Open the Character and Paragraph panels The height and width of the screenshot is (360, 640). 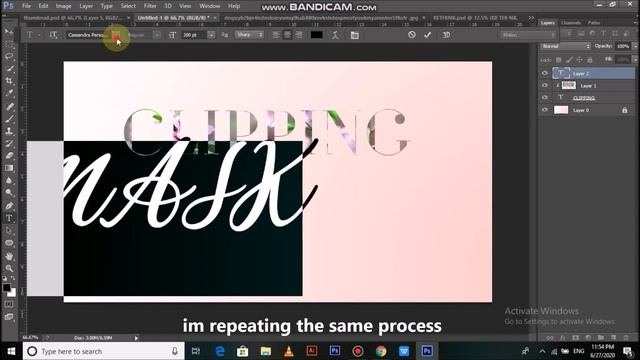[355, 35]
